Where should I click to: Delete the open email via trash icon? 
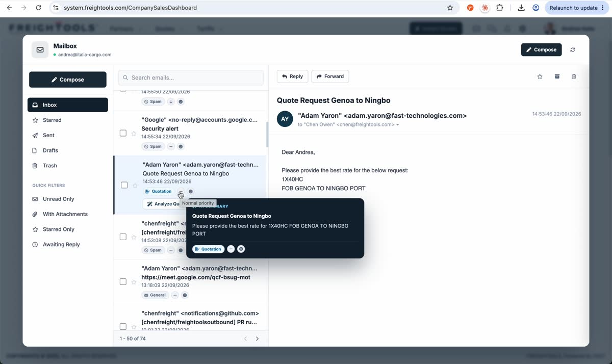pos(574,76)
